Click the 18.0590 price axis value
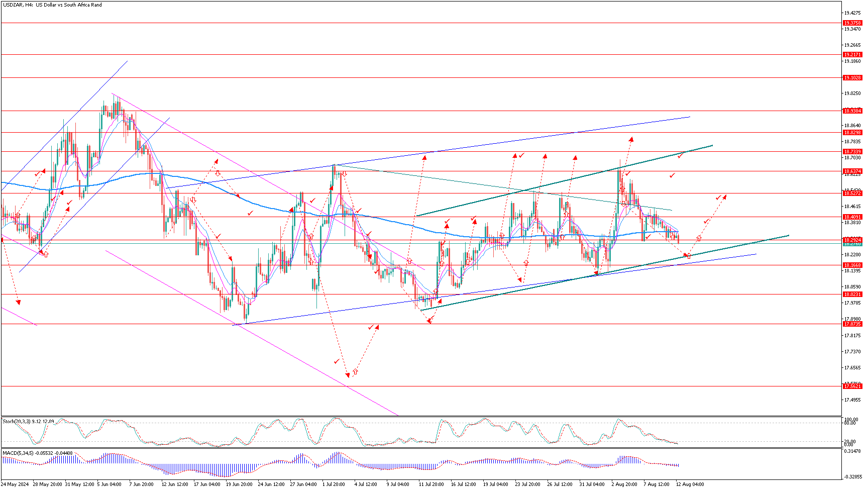The image size is (868, 490). (x=852, y=287)
